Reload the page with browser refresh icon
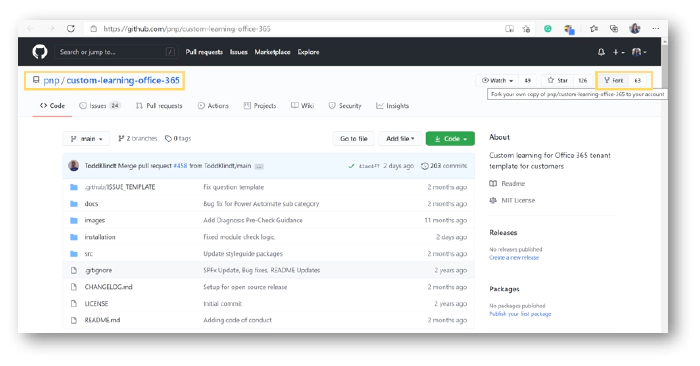 tap(71, 29)
